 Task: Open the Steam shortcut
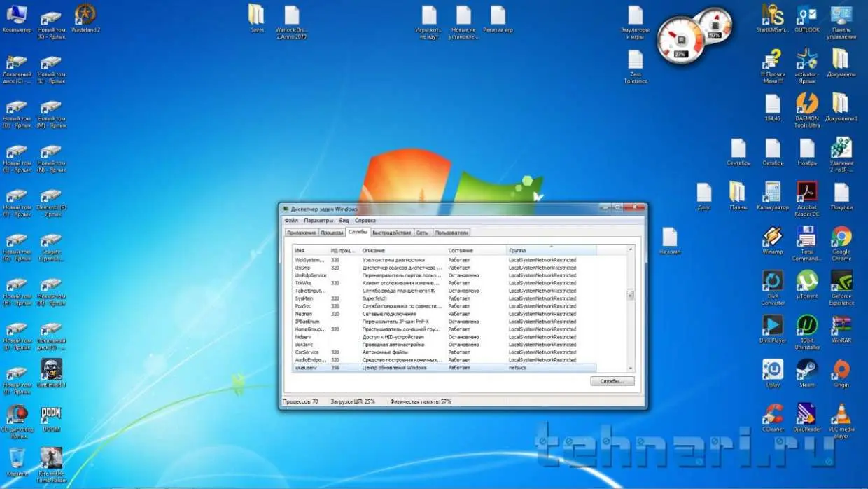807,373
